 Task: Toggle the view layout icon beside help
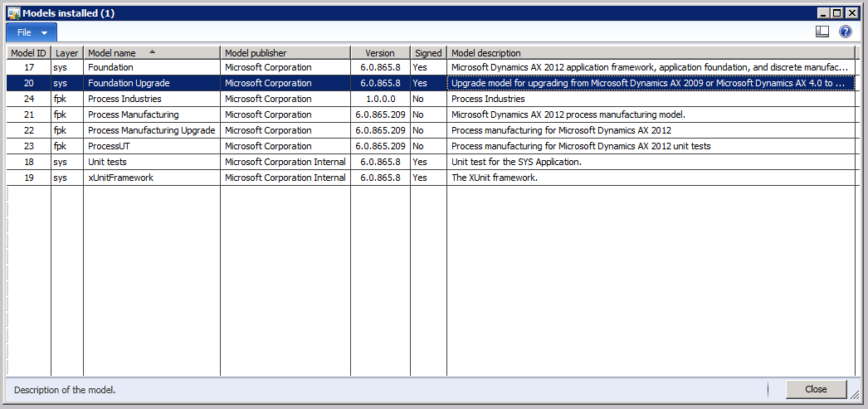click(822, 32)
